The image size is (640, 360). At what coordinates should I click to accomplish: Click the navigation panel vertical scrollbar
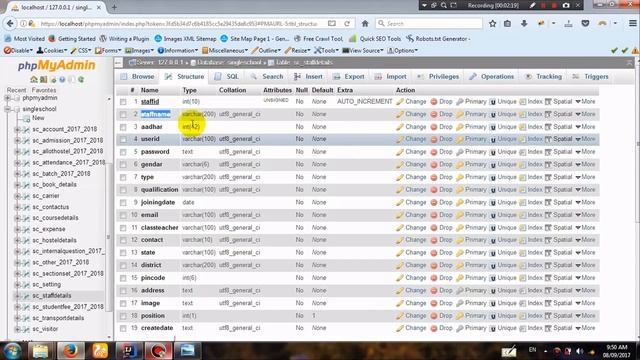[x=109, y=237]
